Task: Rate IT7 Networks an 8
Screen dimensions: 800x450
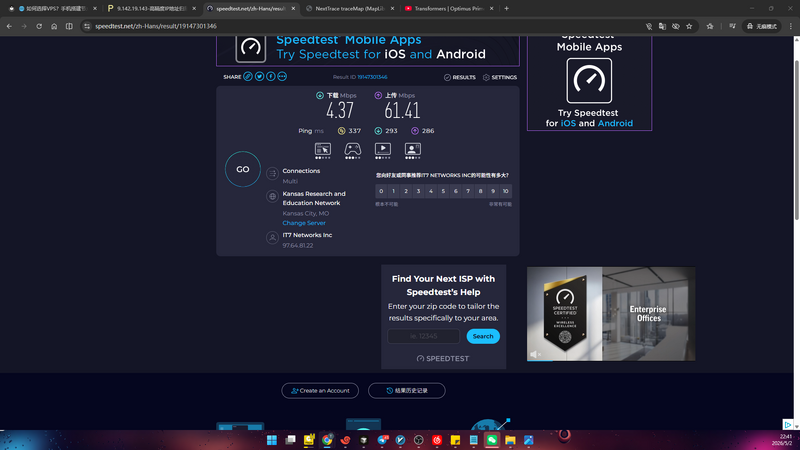Action: coord(481,191)
